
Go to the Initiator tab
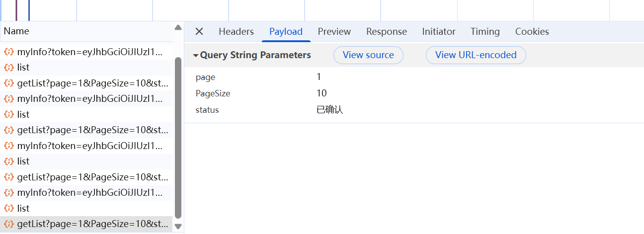pyautogui.click(x=439, y=32)
